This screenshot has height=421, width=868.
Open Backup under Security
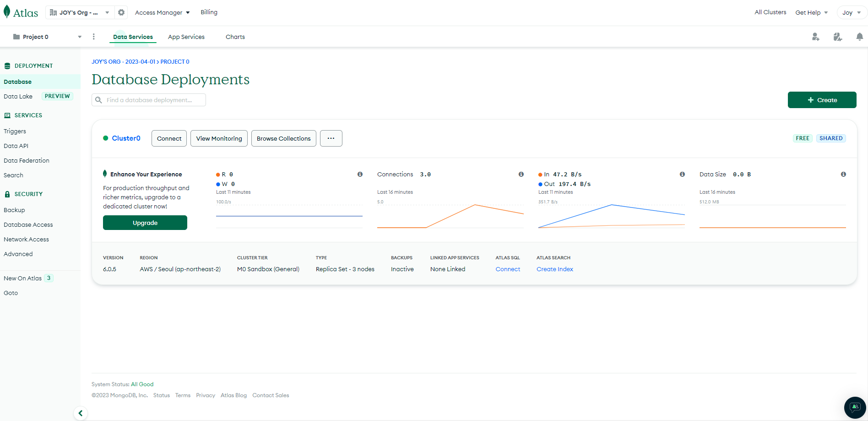14,210
